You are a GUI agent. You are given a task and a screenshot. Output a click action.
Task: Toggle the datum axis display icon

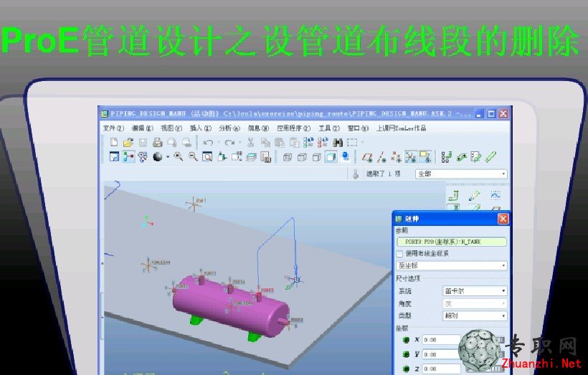pos(381,157)
